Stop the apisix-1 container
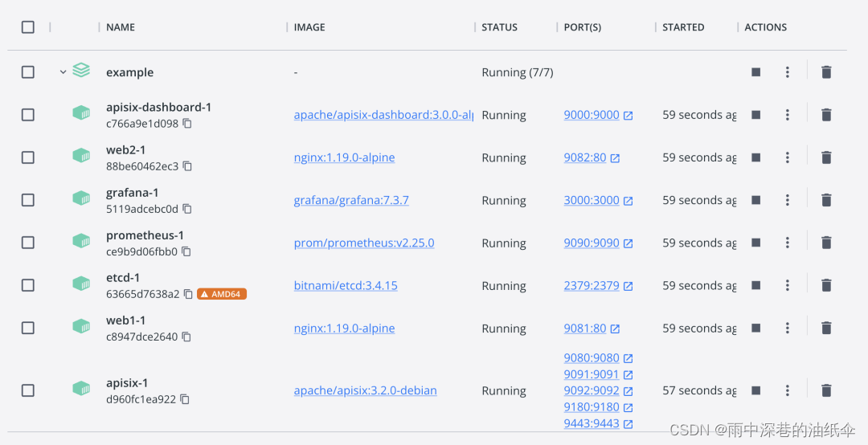868x445 pixels. pos(755,390)
